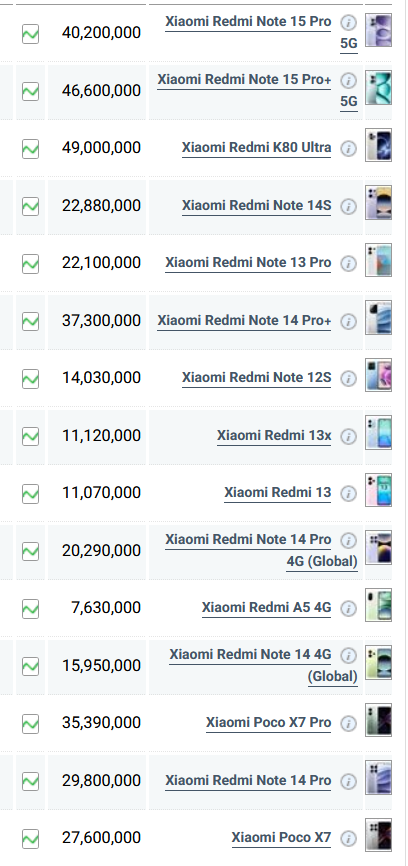Follow the Xiaomi Redmi Note 14 4G (Global) link
This screenshot has width=408, height=866.
click(x=263, y=665)
